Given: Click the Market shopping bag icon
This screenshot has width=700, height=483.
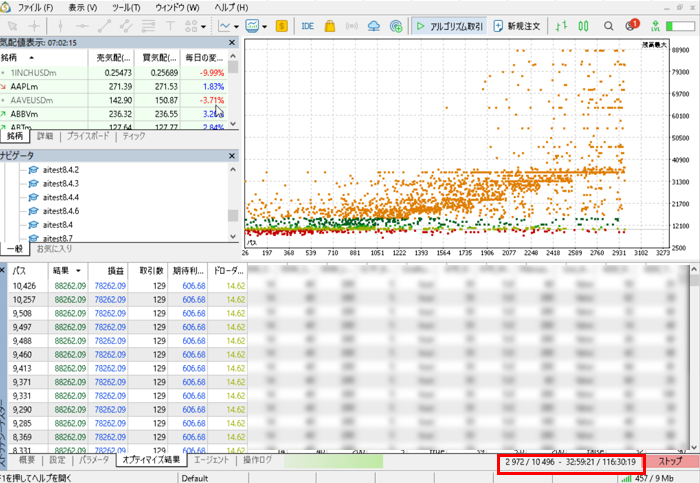Looking at the screenshot, I should pos(331,25).
